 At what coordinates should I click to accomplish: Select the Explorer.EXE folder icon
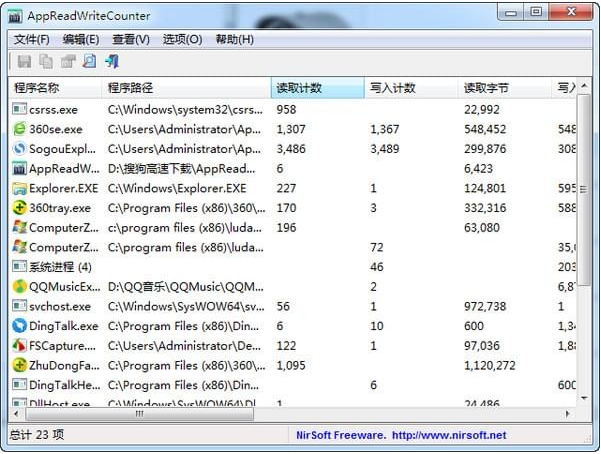pos(19,188)
